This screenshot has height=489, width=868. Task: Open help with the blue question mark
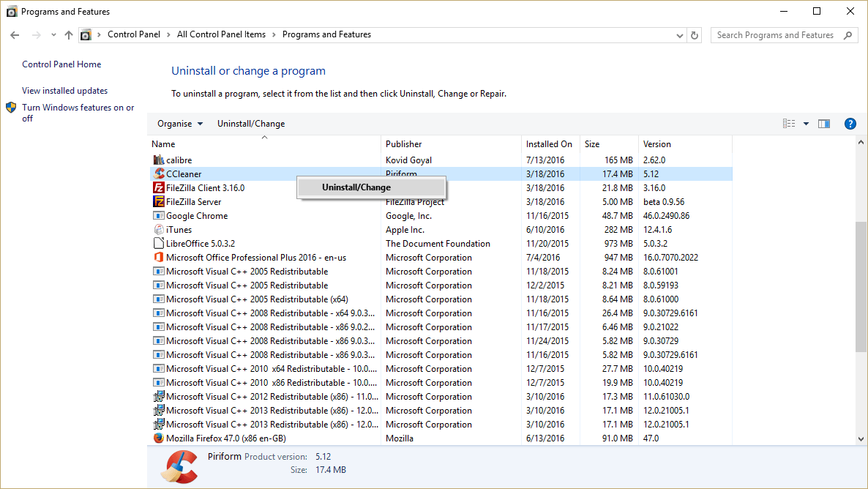[850, 124]
